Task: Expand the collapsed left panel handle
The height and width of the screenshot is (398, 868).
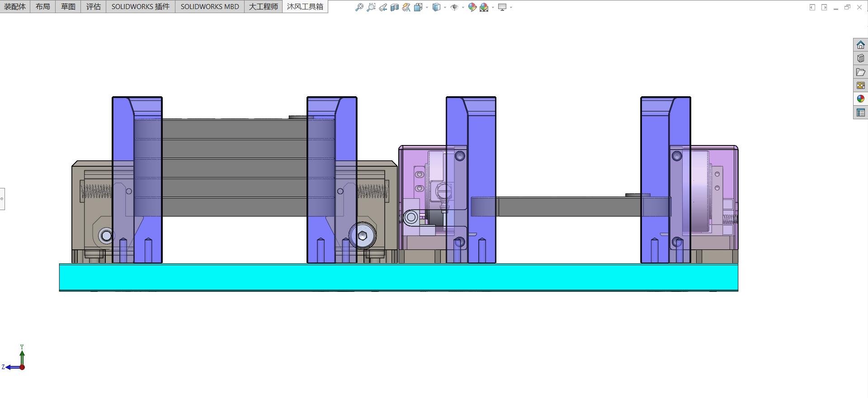Action: pos(2,199)
